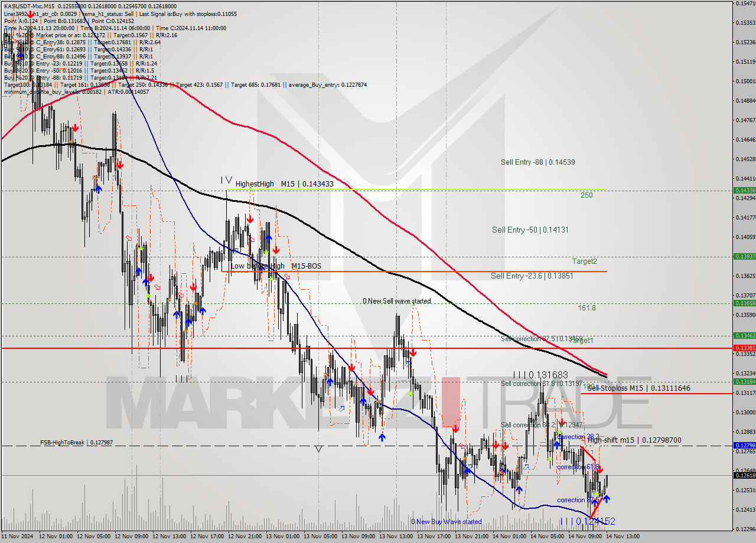
Task: Click the 'Sell Entry -88 | 0.14539' label
Action: (538, 162)
